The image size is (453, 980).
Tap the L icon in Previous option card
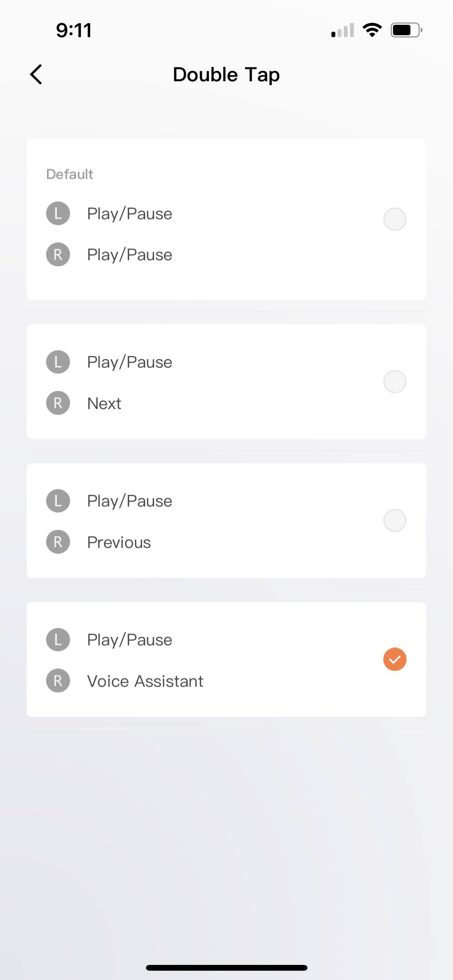tap(58, 501)
